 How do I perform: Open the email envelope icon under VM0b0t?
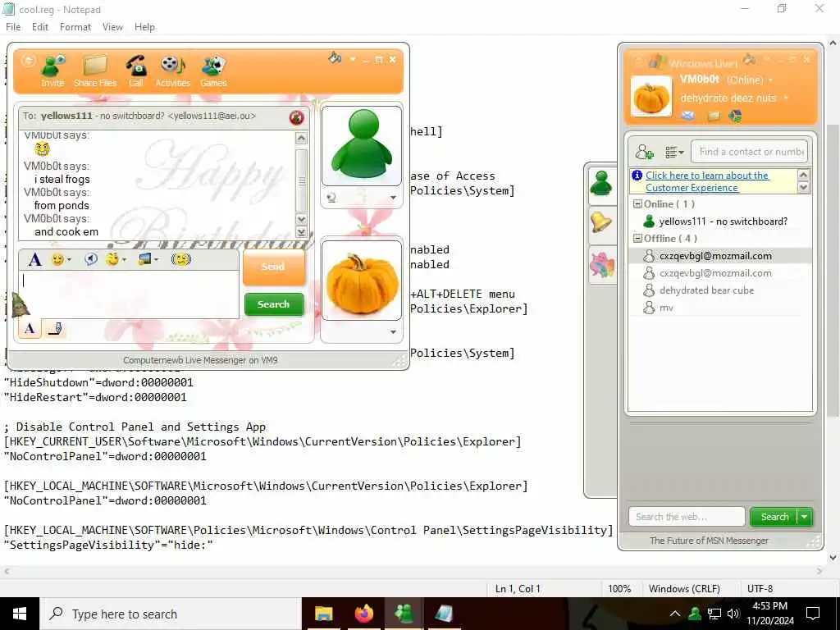pos(688,116)
